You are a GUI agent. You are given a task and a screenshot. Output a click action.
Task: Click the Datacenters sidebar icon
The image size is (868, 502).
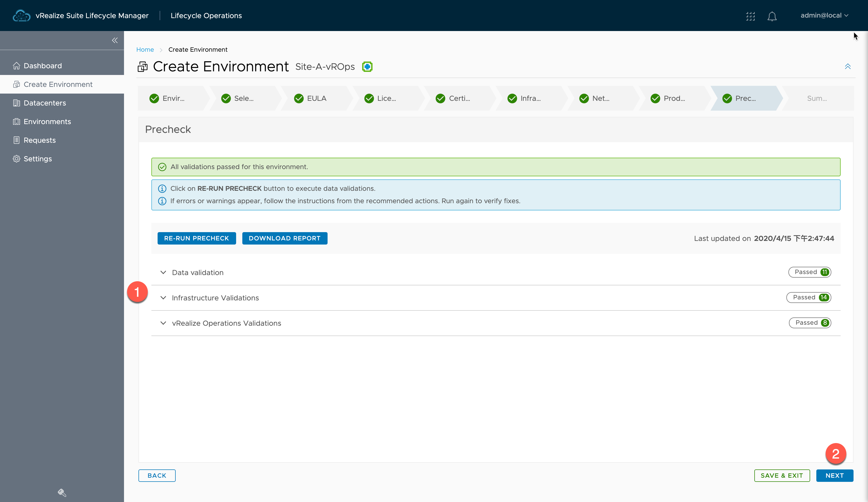(16, 103)
